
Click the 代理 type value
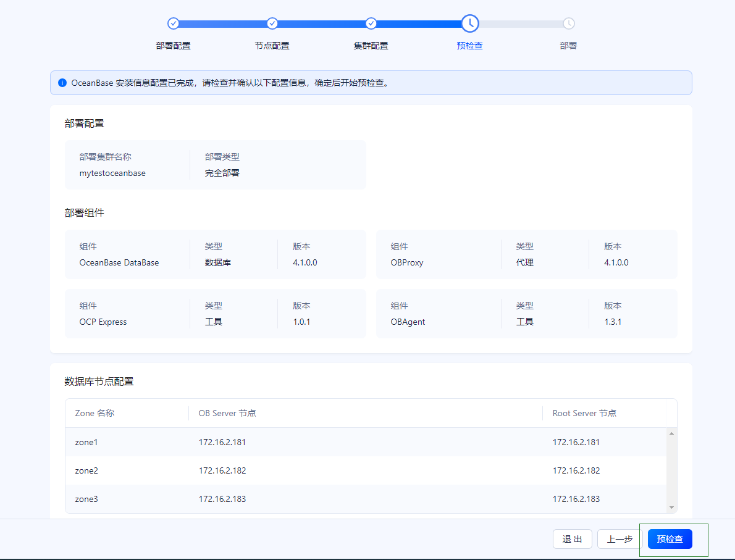(x=524, y=262)
